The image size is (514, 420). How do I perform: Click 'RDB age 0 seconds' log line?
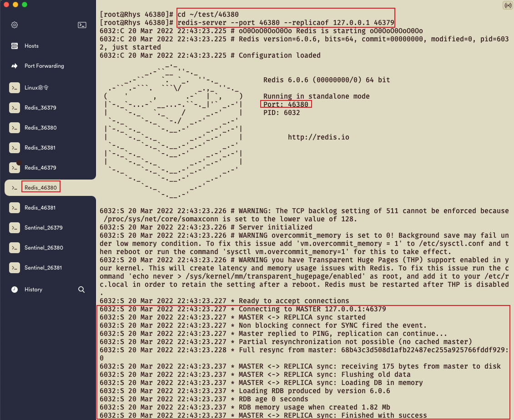coord(204,399)
